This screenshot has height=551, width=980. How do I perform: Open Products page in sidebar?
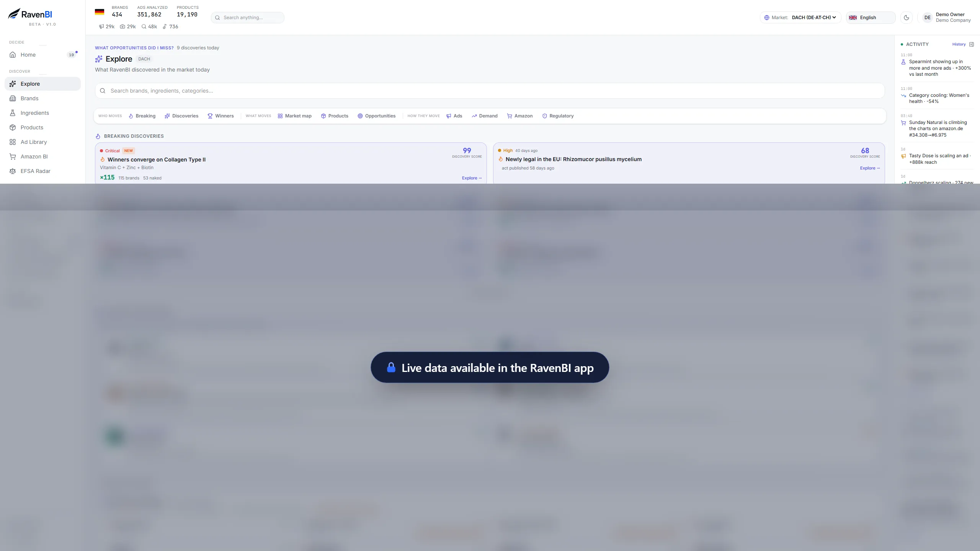pyautogui.click(x=42, y=127)
